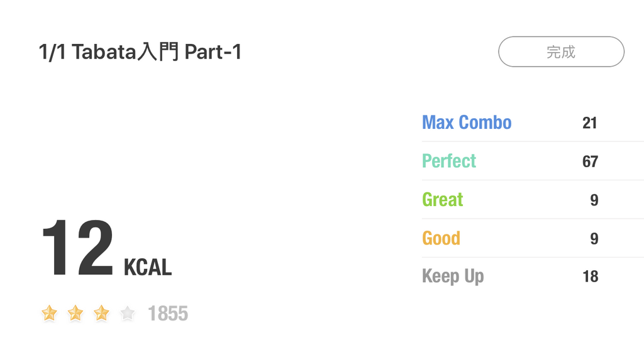
Task: Click the divider line below Max Combo
Action: (x=533, y=142)
